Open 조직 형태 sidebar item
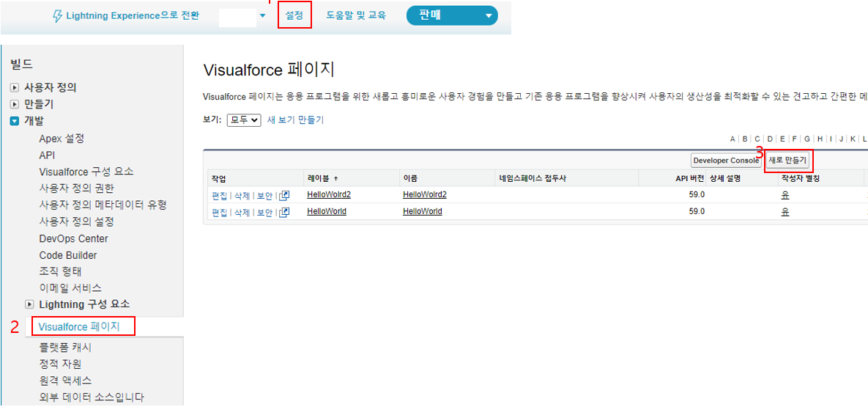Viewport: 868px width, 407px height. point(61,272)
